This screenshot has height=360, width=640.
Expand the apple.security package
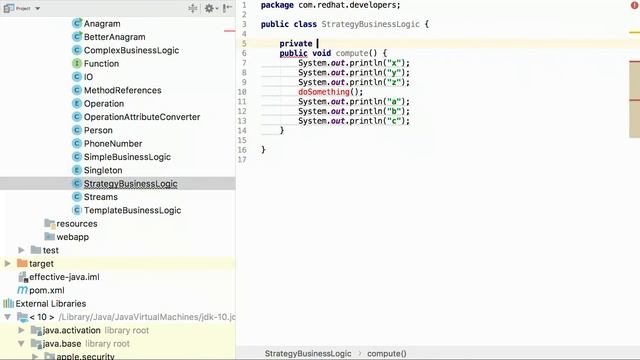[35, 356]
